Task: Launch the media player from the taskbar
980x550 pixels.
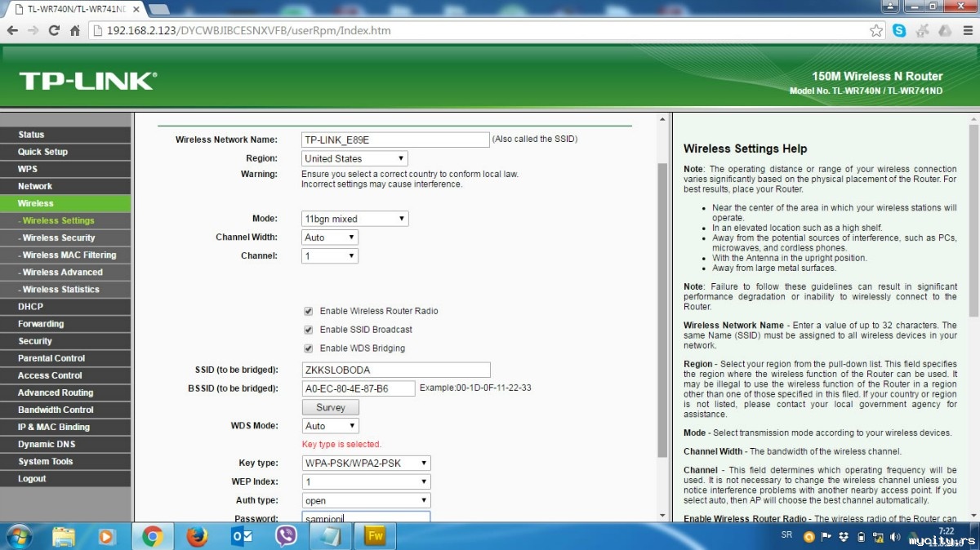Action: point(107,536)
